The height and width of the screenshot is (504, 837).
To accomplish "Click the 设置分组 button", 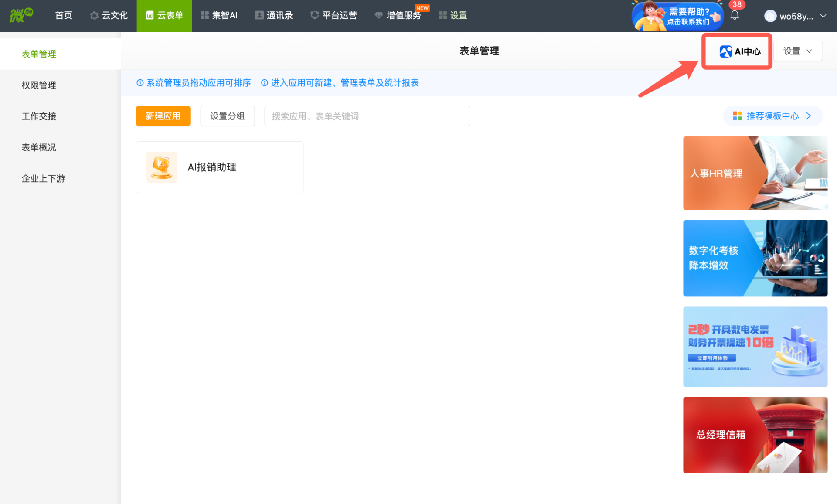I will tap(227, 116).
